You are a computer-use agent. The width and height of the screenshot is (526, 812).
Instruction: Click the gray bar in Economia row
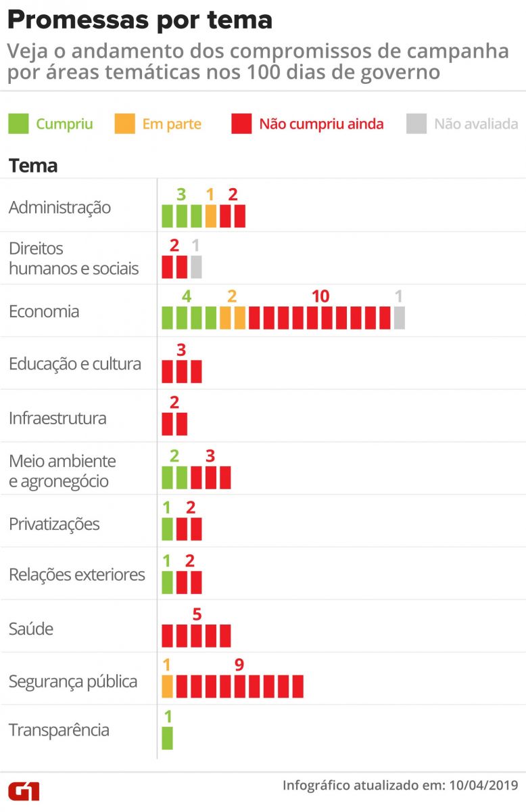[x=400, y=318]
